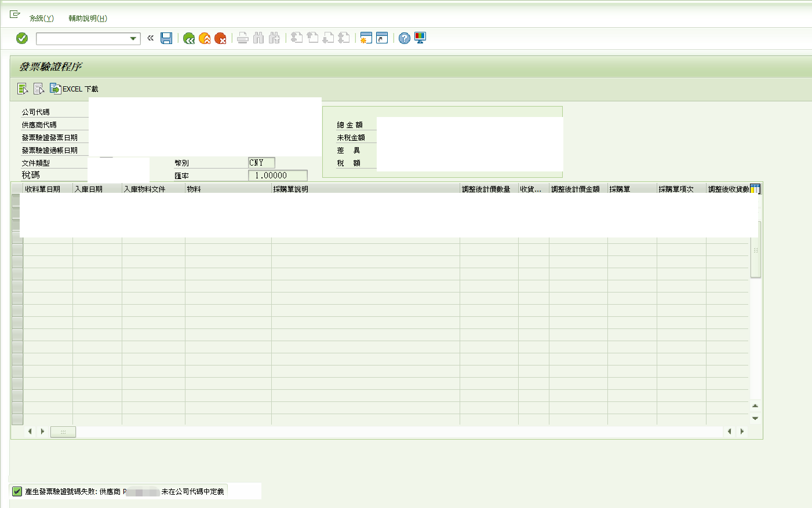Open the blue Help question mark icon

[x=405, y=38]
